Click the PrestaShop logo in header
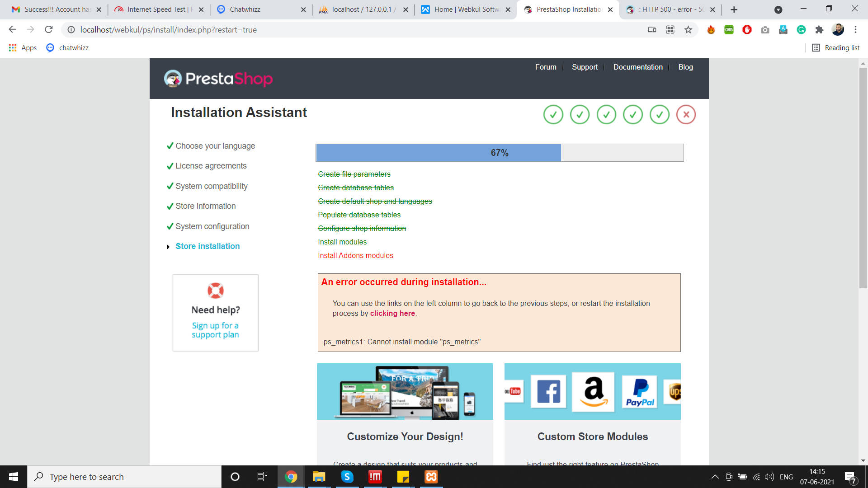Viewport: 868px width, 488px height. click(x=218, y=79)
